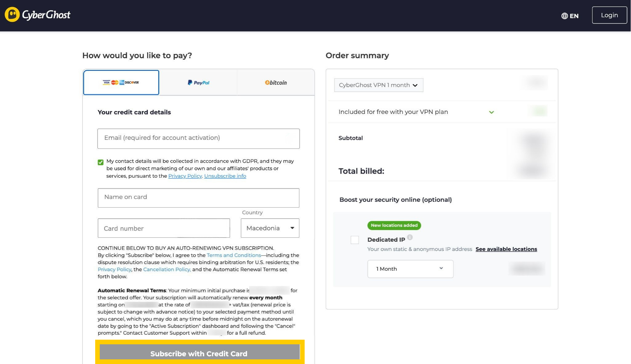Click the Subtotal label
Viewport: 631px width, 364px height.
351,138
